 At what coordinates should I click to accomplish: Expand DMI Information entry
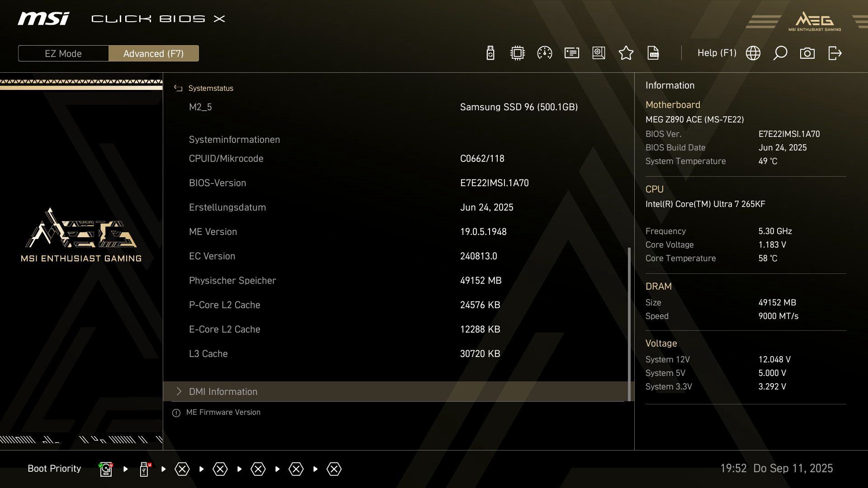click(223, 392)
